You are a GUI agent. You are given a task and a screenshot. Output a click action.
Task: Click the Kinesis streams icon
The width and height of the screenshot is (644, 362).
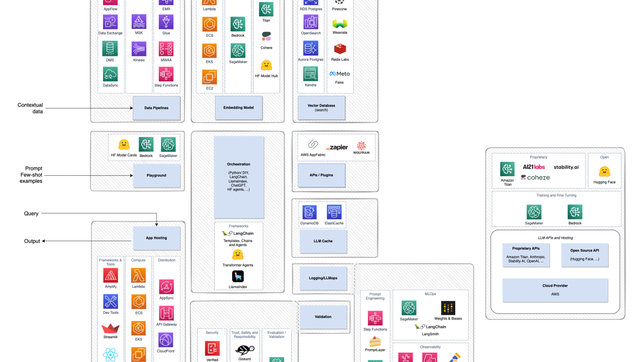139,49
